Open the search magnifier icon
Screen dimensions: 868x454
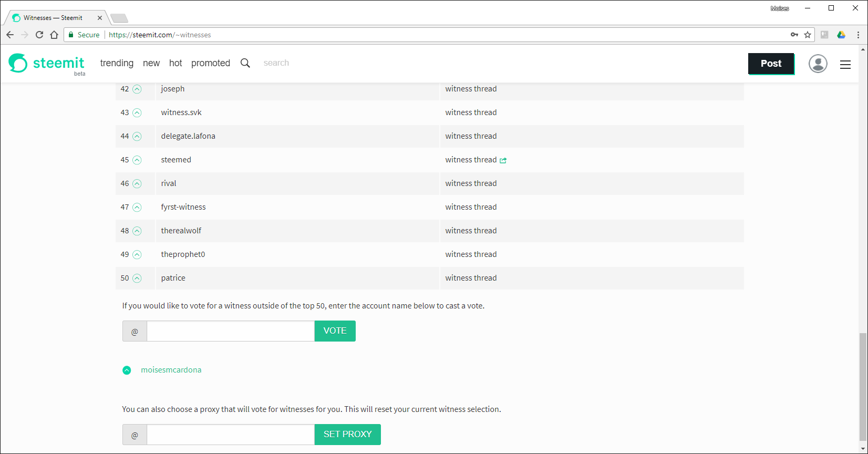[245, 63]
